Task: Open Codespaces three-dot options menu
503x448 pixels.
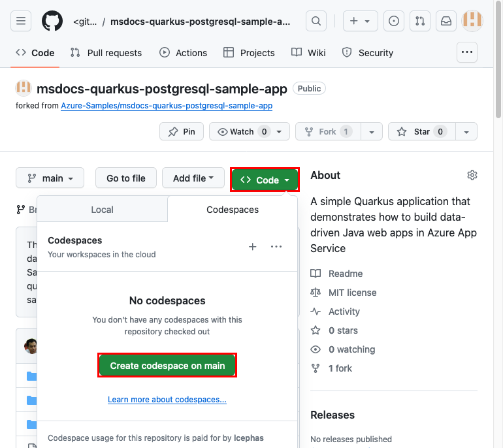Action: click(276, 247)
